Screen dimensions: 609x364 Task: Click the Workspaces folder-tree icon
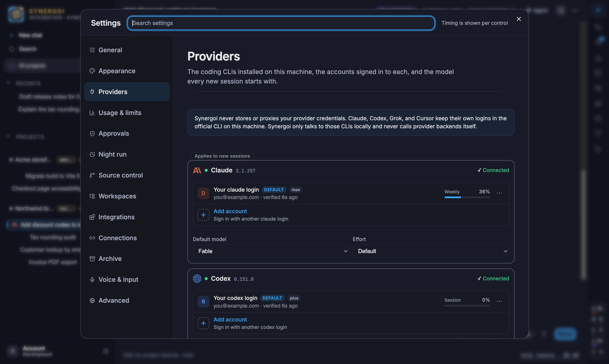pos(92,196)
